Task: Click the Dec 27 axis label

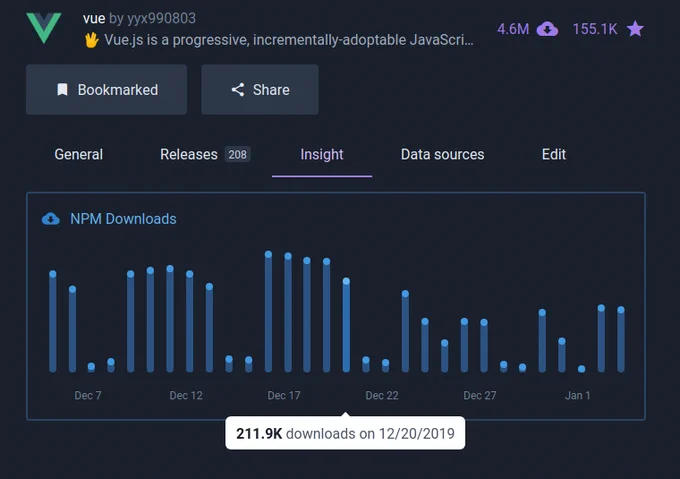Action: pyautogui.click(x=480, y=395)
